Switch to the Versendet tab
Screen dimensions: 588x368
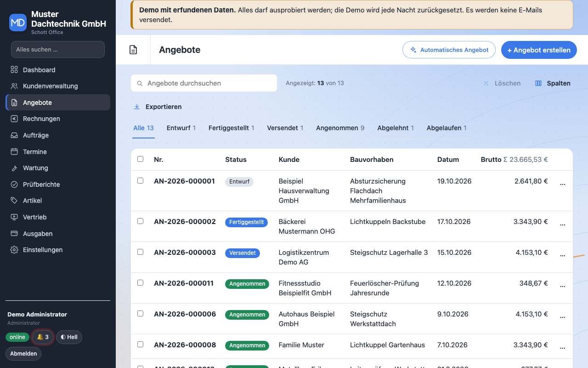click(x=285, y=128)
